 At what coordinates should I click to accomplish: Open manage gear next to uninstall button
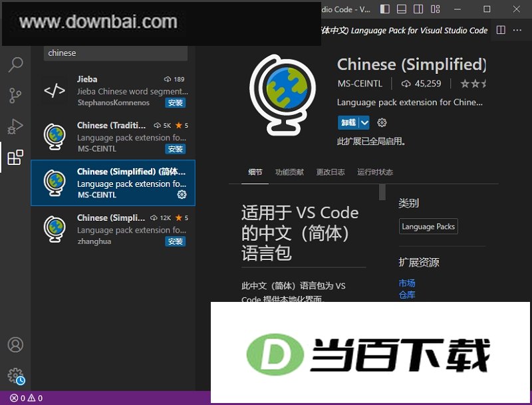[x=382, y=122]
